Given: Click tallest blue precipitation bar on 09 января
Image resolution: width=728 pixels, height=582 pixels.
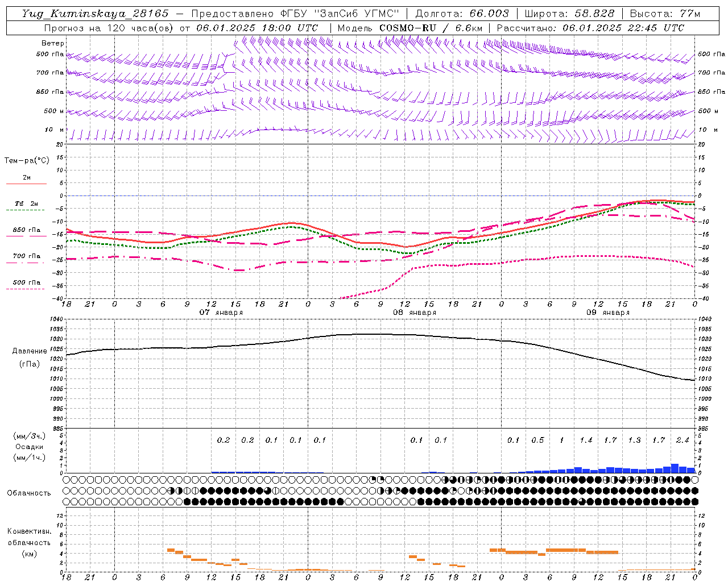Looking at the screenshot, I should tap(675, 468).
